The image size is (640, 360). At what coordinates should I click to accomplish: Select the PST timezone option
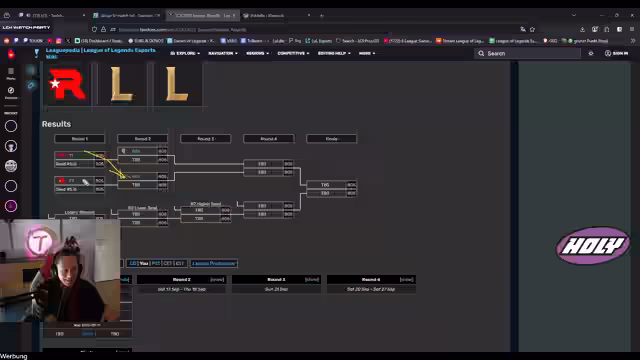pyautogui.click(x=156, y=263)
